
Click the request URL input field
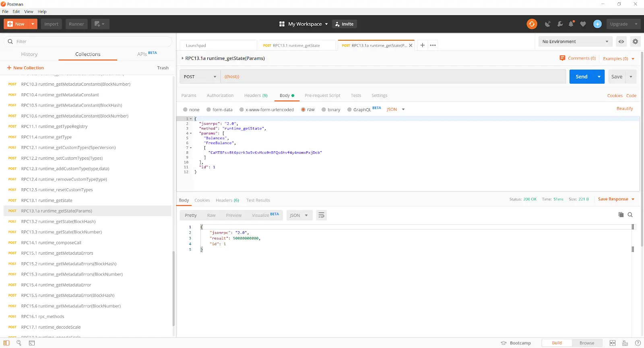coord(393,76)
